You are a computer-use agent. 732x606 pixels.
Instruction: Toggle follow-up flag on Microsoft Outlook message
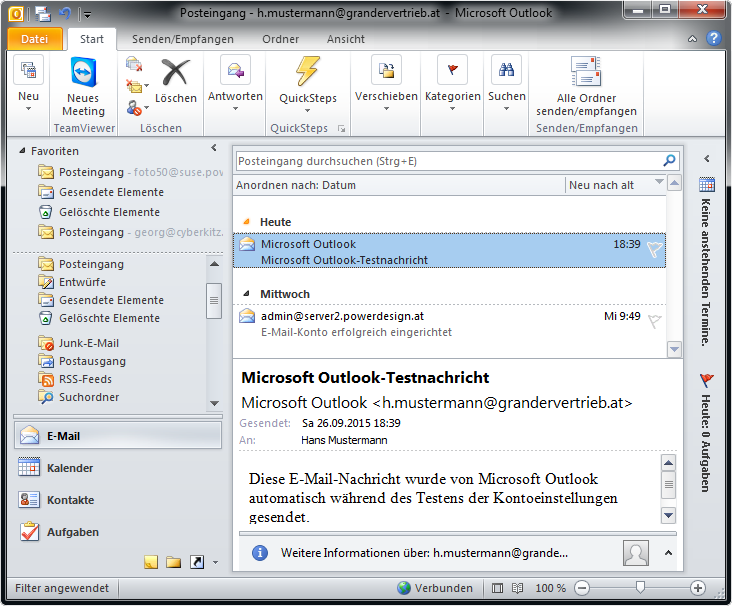tap(654, 251)
